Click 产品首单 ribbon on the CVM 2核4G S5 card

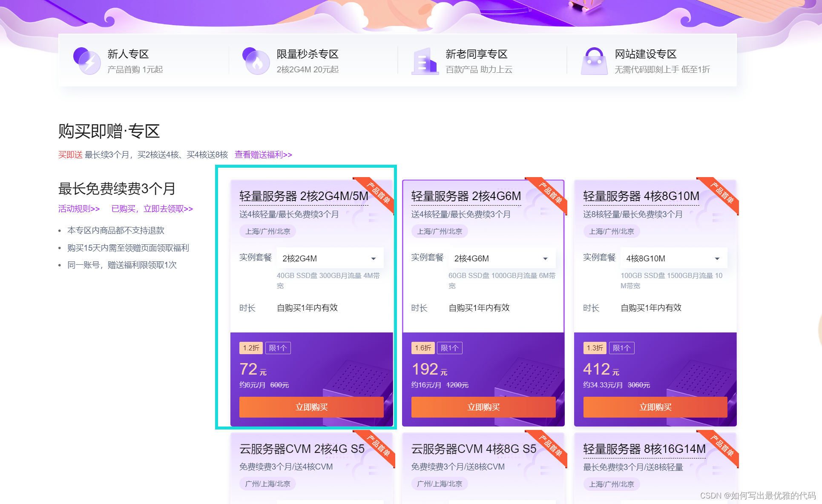click(x=379, y=446)
